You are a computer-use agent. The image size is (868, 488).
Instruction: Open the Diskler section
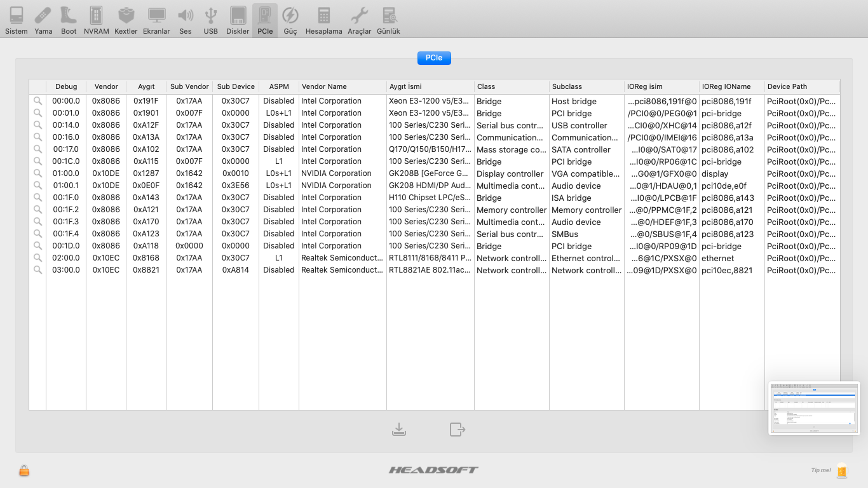238,20
